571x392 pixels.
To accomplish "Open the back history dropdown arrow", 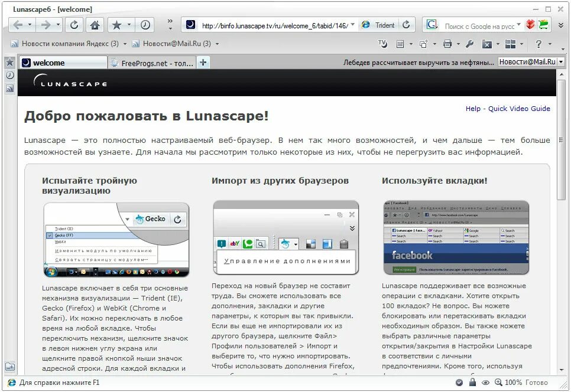I will coord(30,25).
